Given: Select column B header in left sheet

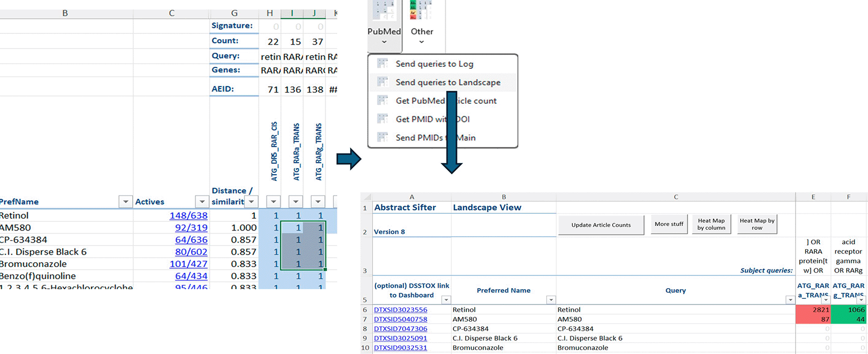Looking at the screenshot, I should 65,13.
